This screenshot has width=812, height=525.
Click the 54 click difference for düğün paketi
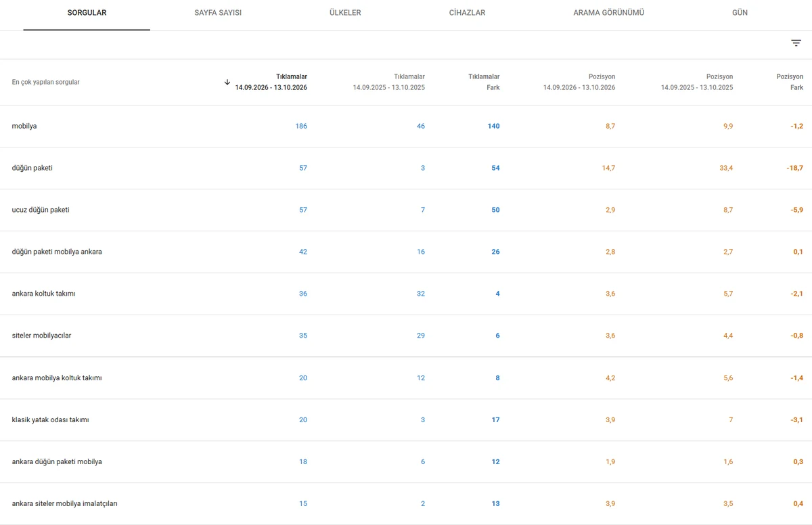(x=496, y=168)
